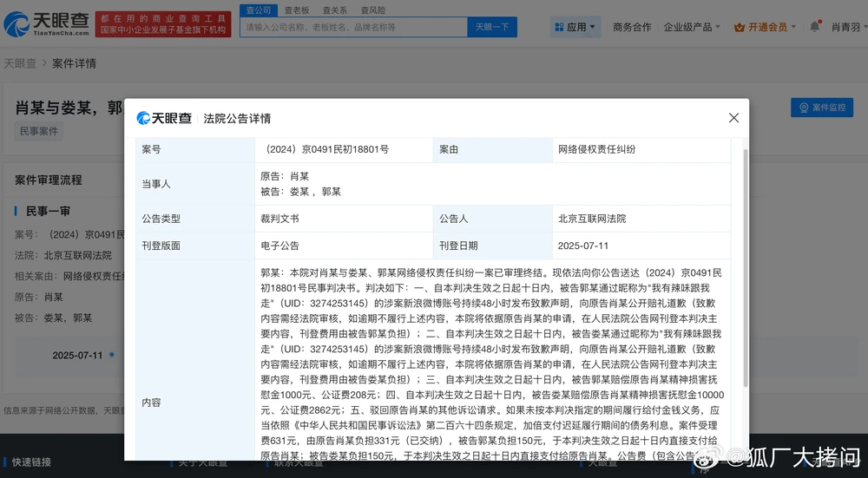This screenshot has width=868, height=478.
Task: Click the 案件详情 breadcrumb item
Action: 74,63
